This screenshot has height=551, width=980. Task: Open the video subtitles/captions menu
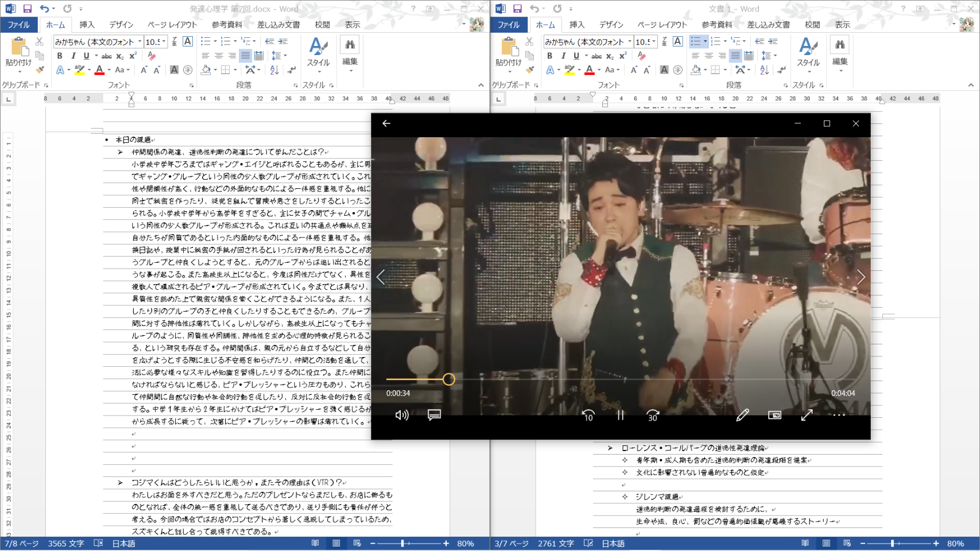pyautogui.click(x=434, y=415)
